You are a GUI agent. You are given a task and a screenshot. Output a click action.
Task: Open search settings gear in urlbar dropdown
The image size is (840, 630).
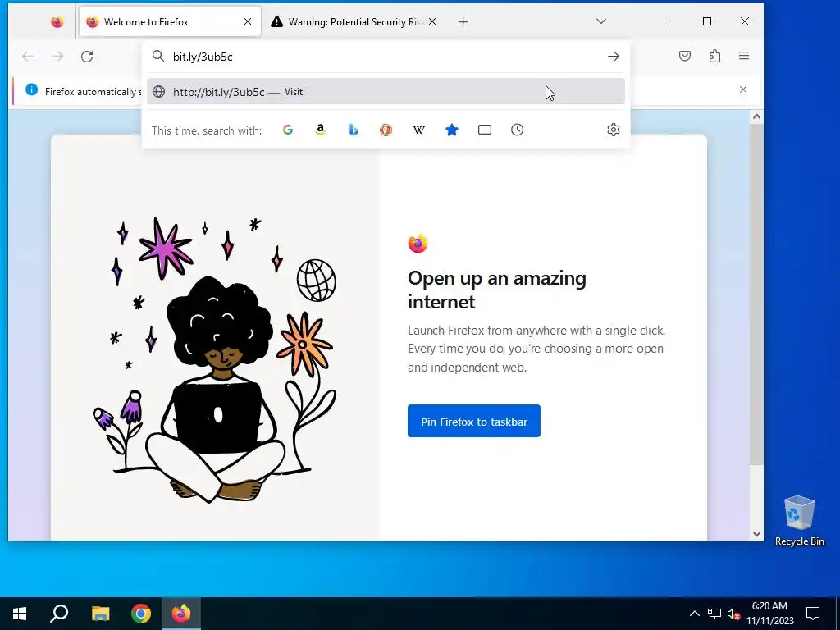(x=614, y=130)
